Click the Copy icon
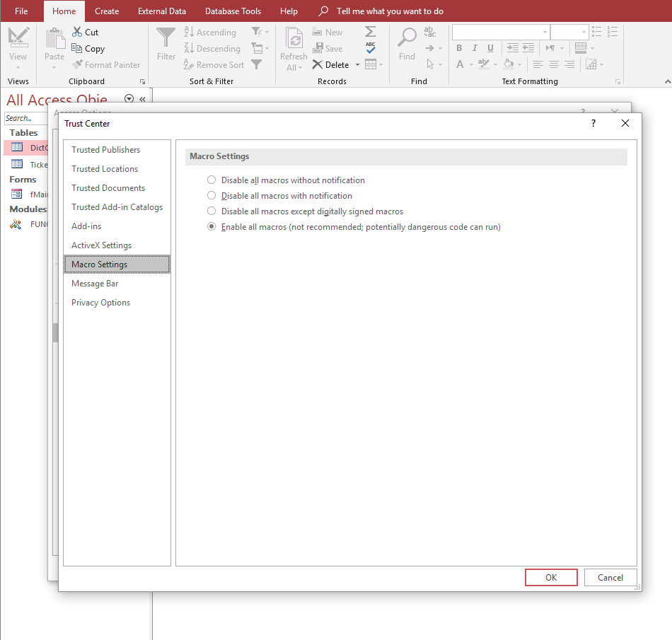Viewport: 672px width, 640px height. pyautogui.click(x=76, y=48)
